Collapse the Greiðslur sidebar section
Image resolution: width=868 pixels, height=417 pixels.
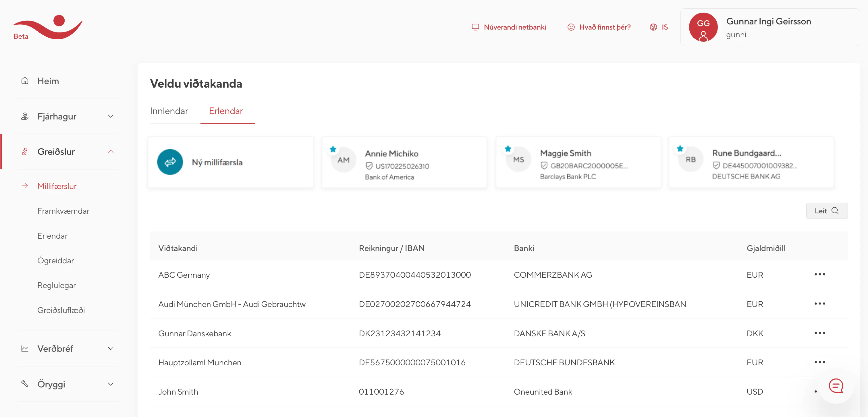click(111, 152)
